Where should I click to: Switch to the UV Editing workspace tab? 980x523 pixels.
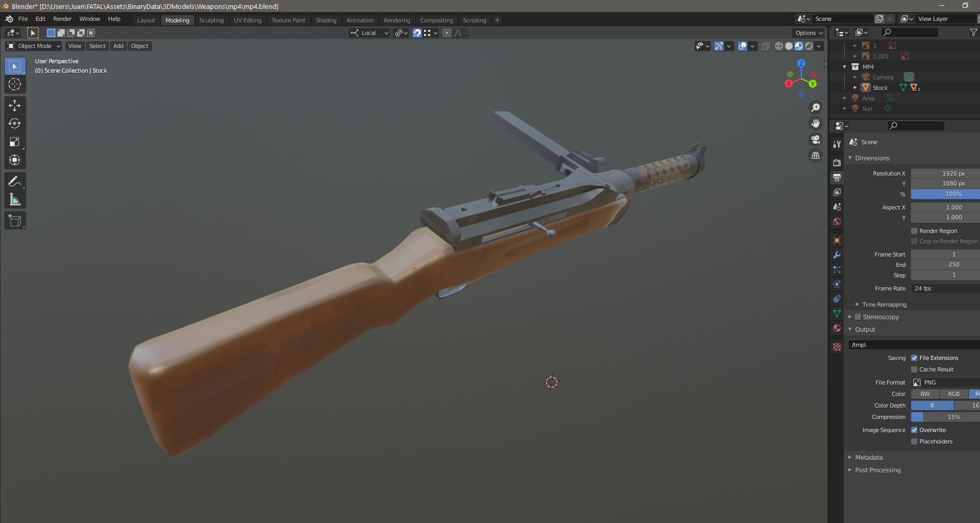pos(247,20)
